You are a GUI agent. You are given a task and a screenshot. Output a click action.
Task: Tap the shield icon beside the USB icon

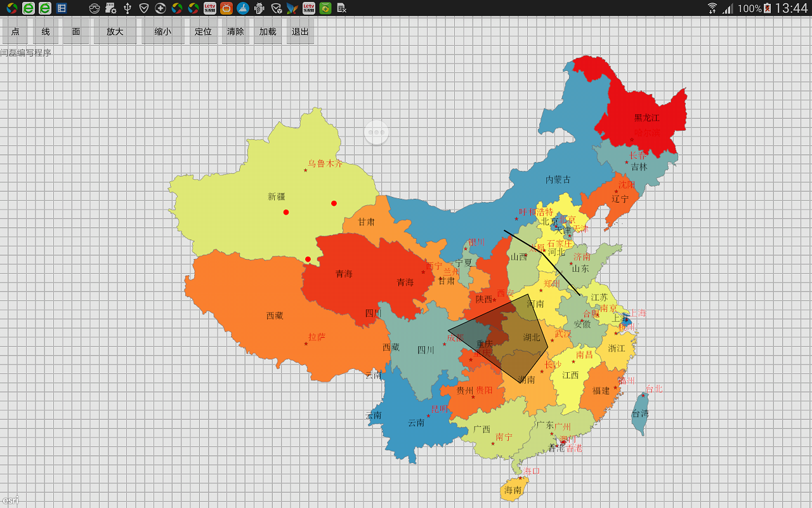tap(144, 8)
